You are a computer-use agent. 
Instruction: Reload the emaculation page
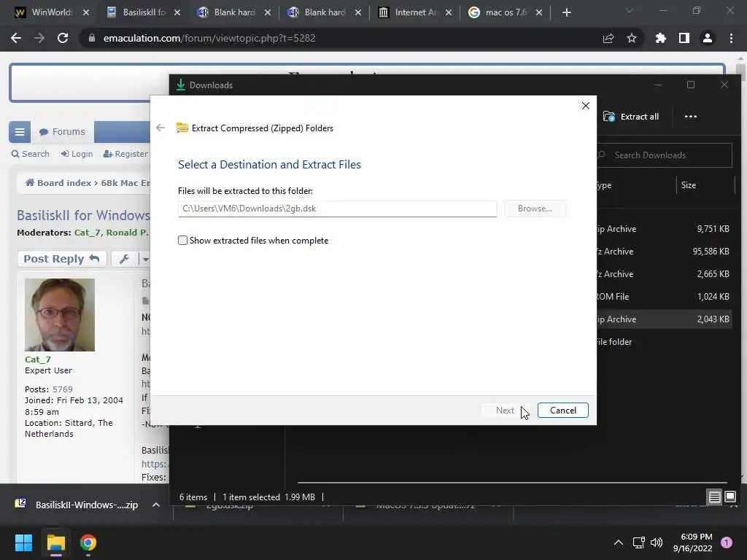point(63,38)
